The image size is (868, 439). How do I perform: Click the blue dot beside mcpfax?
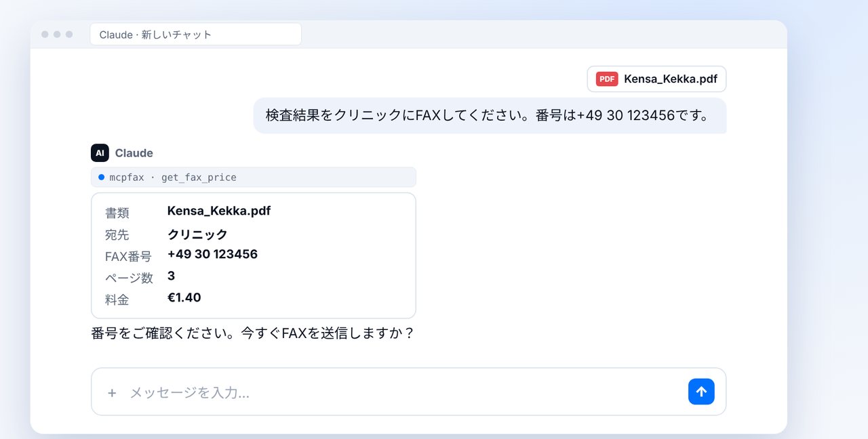tap(101, 177)
